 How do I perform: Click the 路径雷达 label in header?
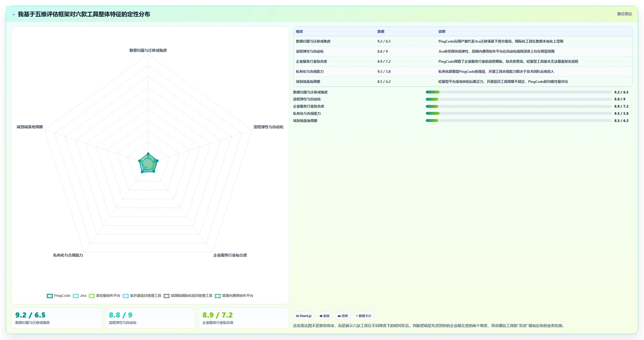(x=624, y=14)
